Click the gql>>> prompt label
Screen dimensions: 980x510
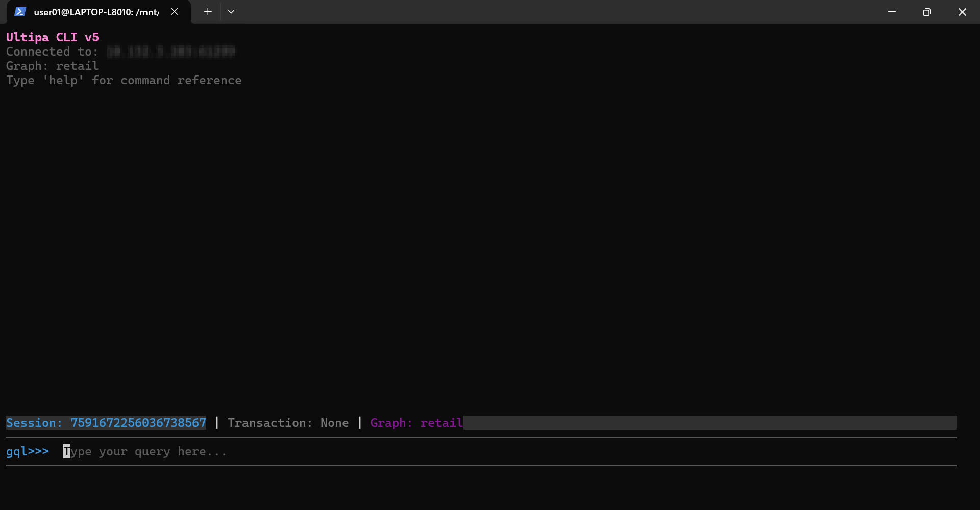coord(28,452)
